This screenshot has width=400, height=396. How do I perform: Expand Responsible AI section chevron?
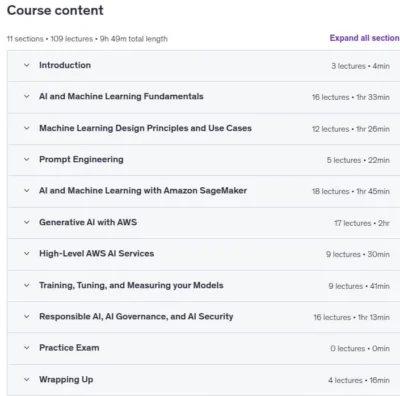point(27,317)
